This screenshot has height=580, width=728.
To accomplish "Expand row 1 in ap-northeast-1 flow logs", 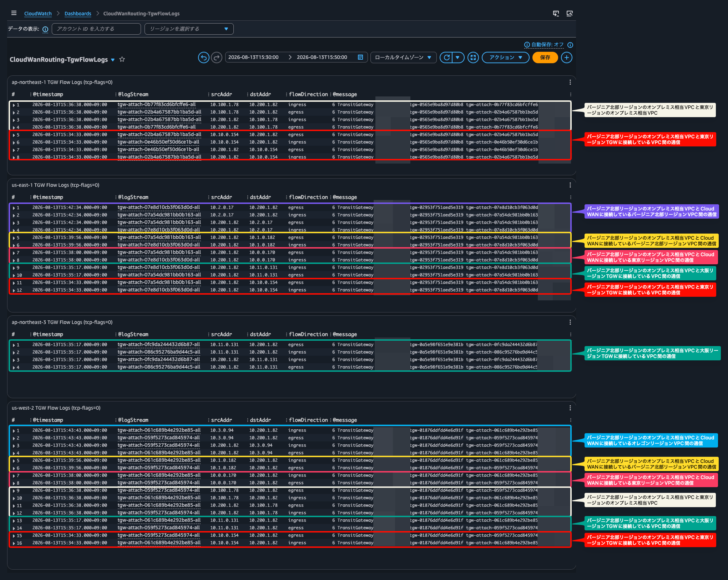I will tap(14, 105).
